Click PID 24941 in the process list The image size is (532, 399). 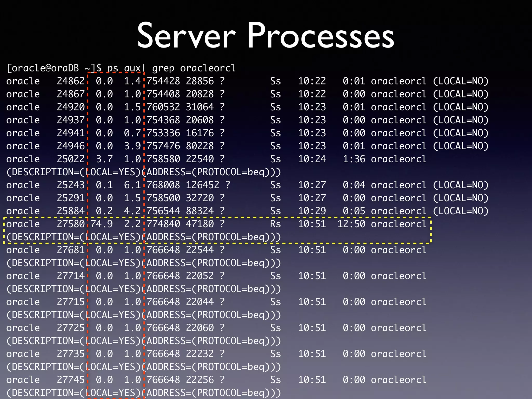(71, 133)
